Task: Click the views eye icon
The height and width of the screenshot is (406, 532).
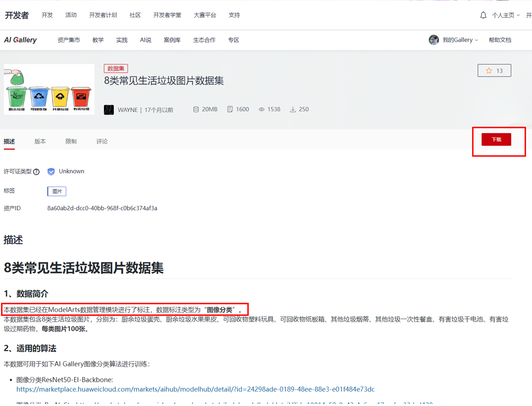Action: (x=261, y=109)
